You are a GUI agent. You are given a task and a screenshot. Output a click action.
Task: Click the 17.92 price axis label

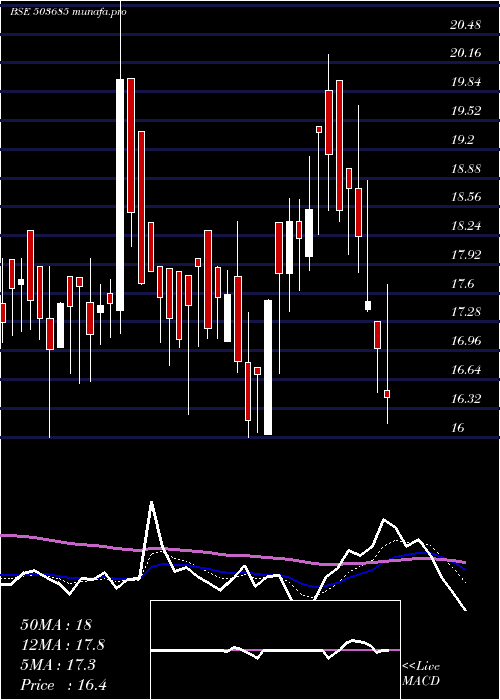point(466,255)
